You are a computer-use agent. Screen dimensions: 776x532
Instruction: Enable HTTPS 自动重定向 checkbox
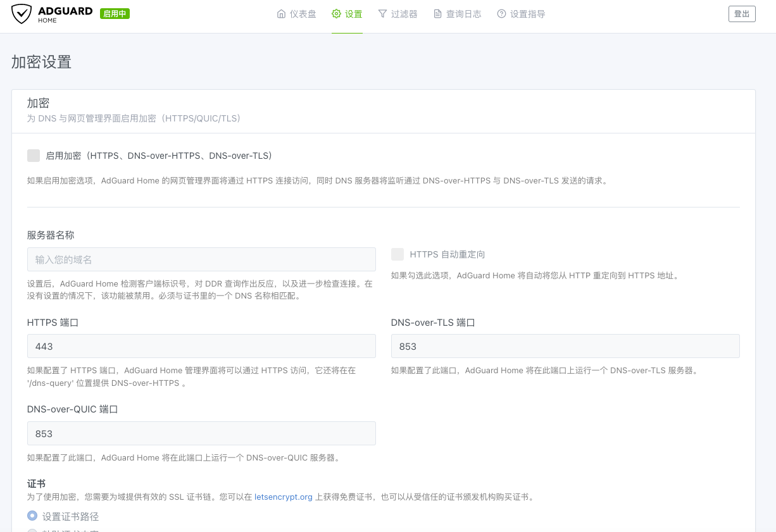(397, 254)
